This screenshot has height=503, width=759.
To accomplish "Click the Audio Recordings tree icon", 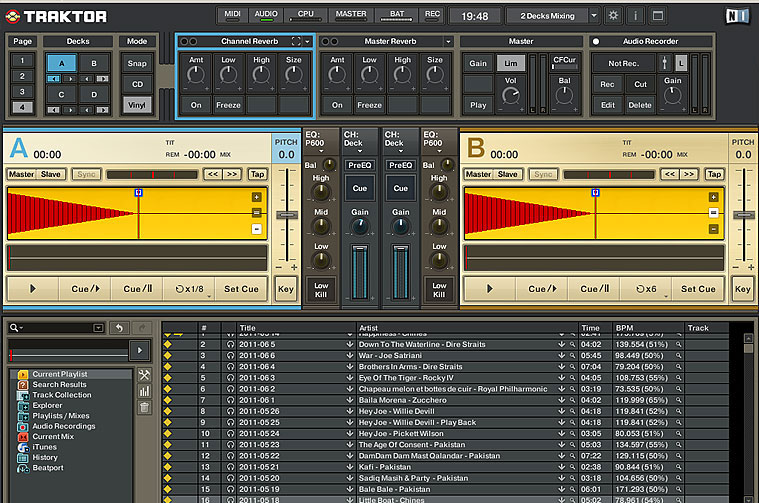I will [23, 427].
